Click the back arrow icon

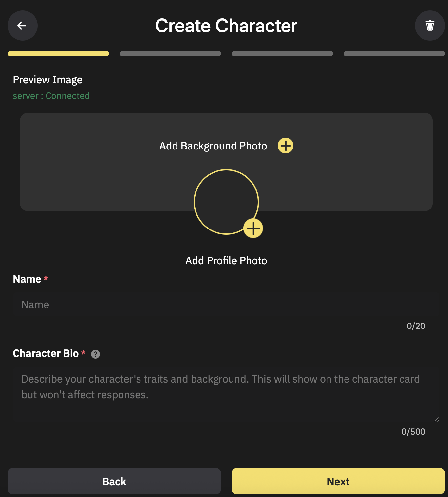pyautogui.click(x=22, y=26)
